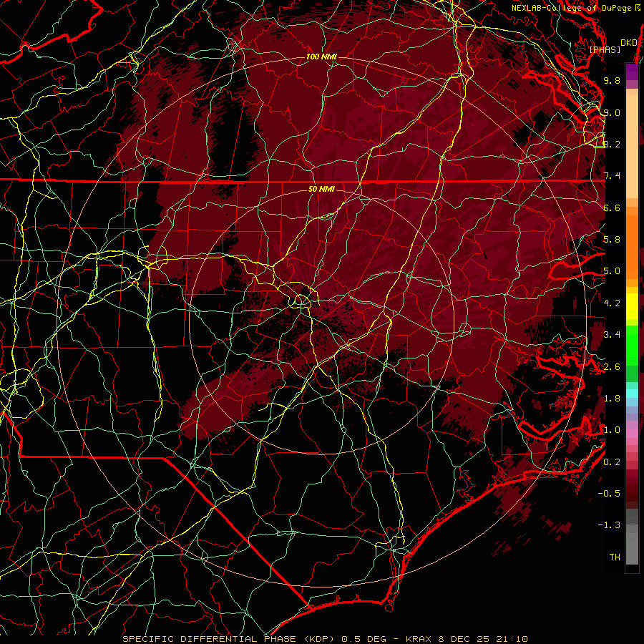This screenshot has width=644, height=644.
Task: Click the 9.0 color scale value
Action: (612, 112)
